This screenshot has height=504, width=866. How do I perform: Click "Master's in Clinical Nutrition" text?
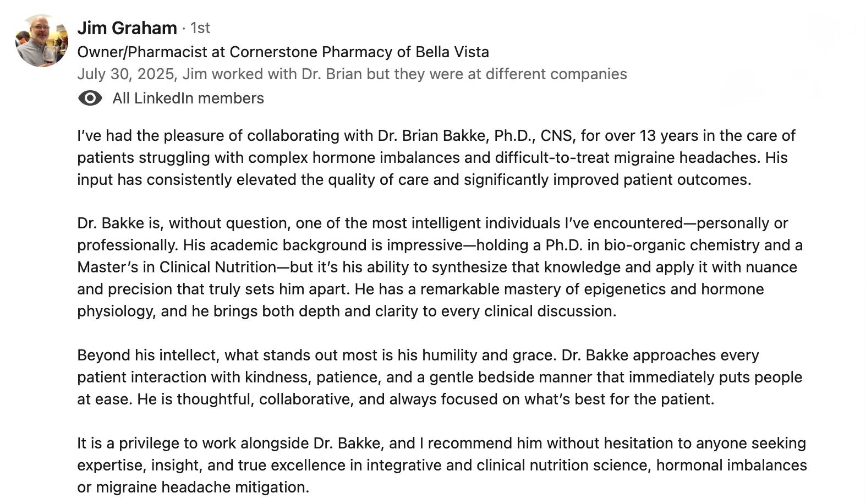(x=176, y=267)
